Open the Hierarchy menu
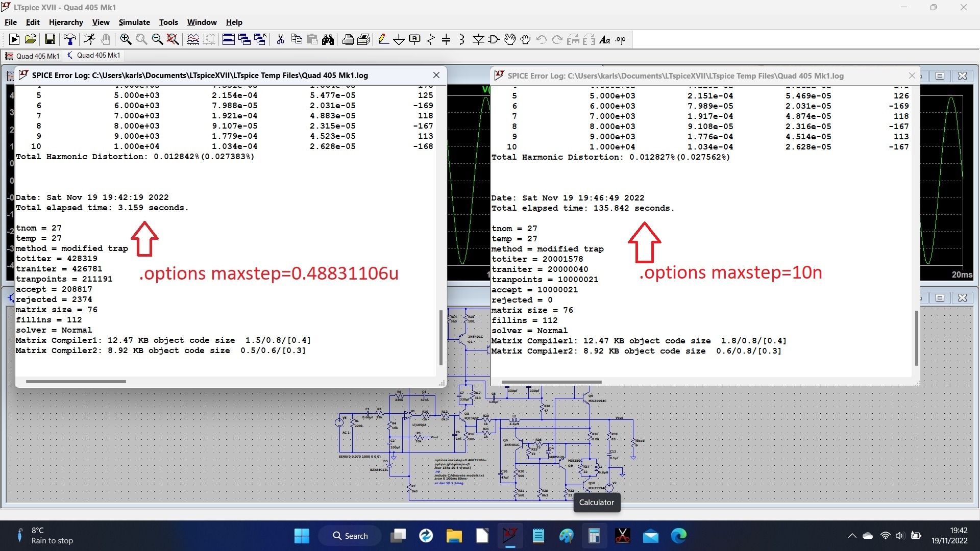Image resolution: width=980 pixels, height=551 pixels. click(66, 22)
